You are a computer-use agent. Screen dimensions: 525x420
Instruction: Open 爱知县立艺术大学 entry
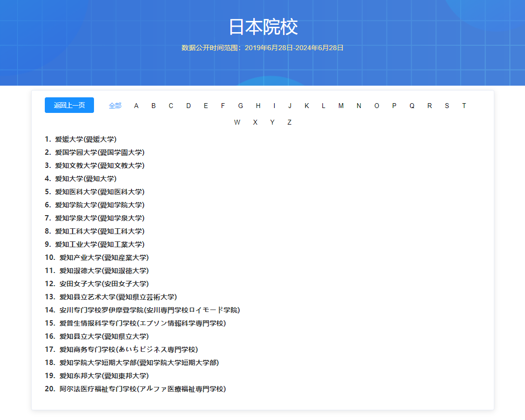[x=118, y=297]
